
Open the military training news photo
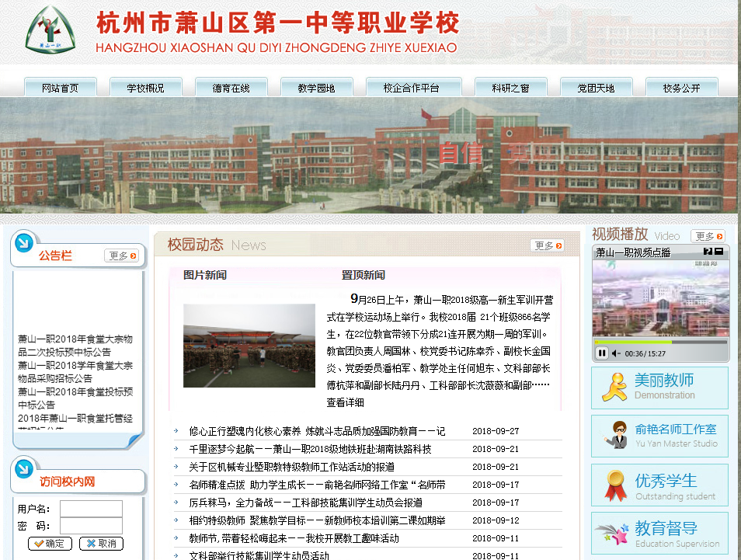[x=249, y=346]
